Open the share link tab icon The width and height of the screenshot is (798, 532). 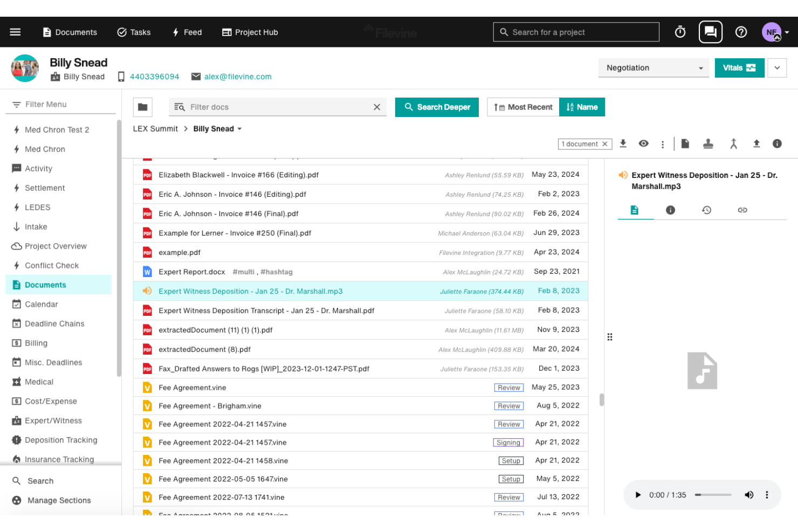click(x=742, y=210)
